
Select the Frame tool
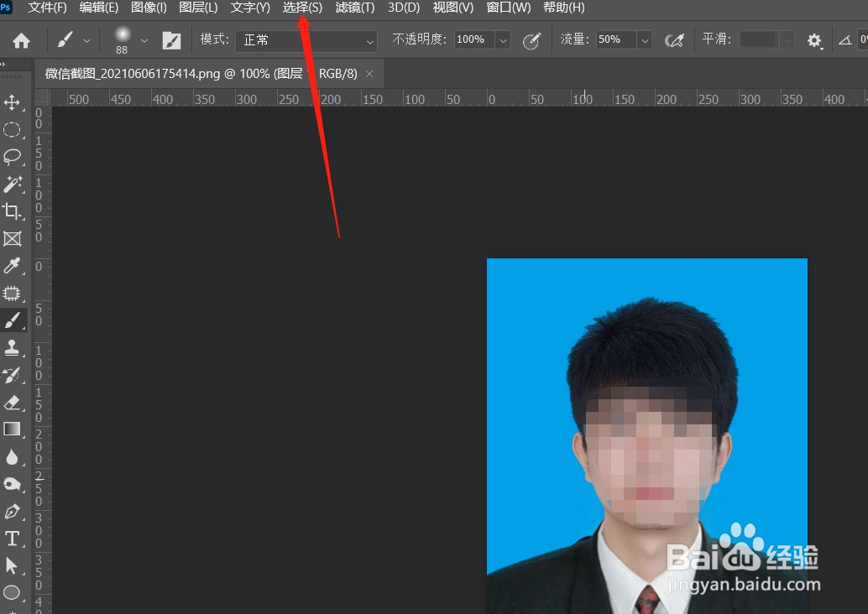point(12,239)
